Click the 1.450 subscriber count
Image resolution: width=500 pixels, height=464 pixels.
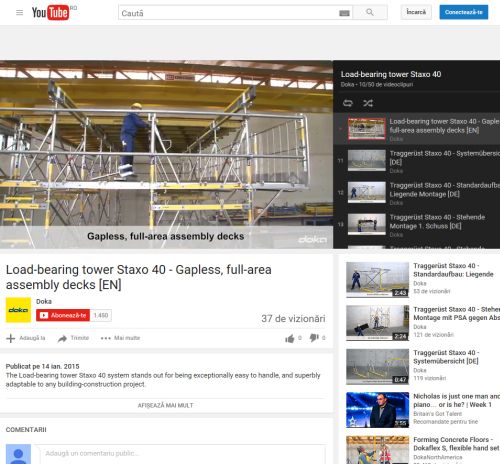(101, 315)
